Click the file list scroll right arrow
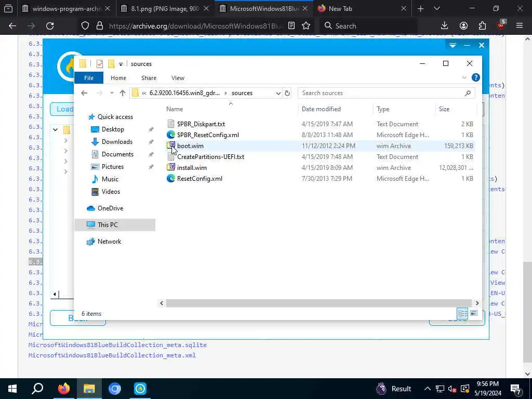Viewport: 532px width, 399px height. 477,303
